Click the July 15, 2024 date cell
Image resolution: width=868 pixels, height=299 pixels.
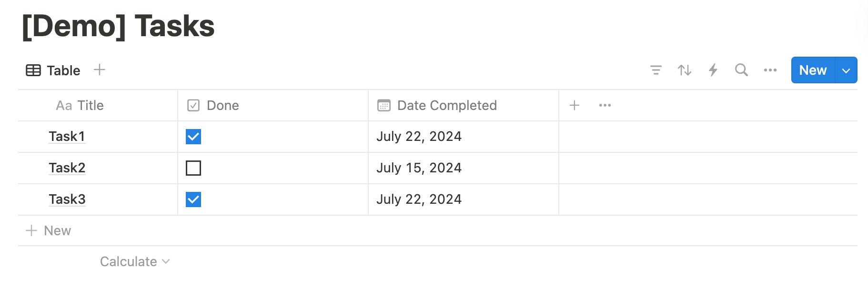(464, 168)
